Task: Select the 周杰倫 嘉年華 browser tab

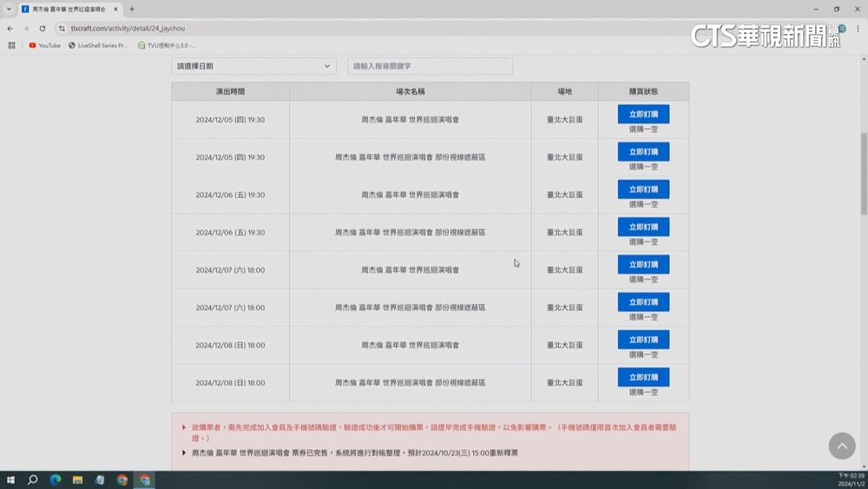Action: (x=68, y=10)
